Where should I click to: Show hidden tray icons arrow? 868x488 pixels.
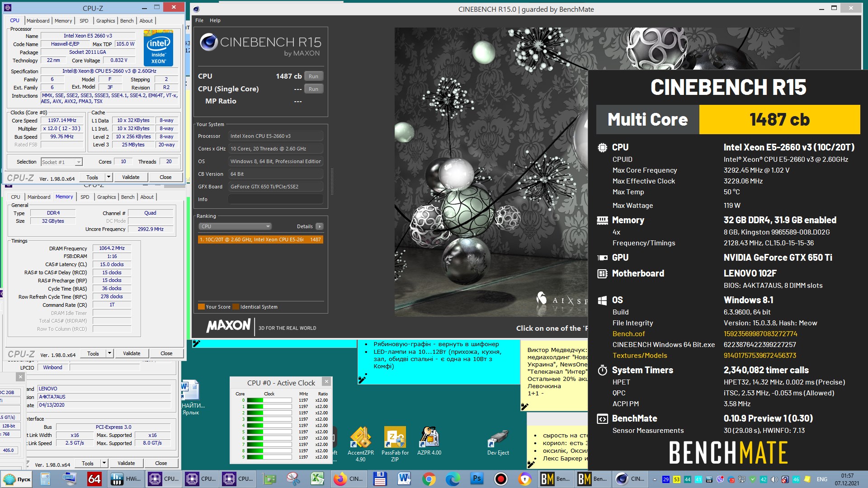pos(654,479)
